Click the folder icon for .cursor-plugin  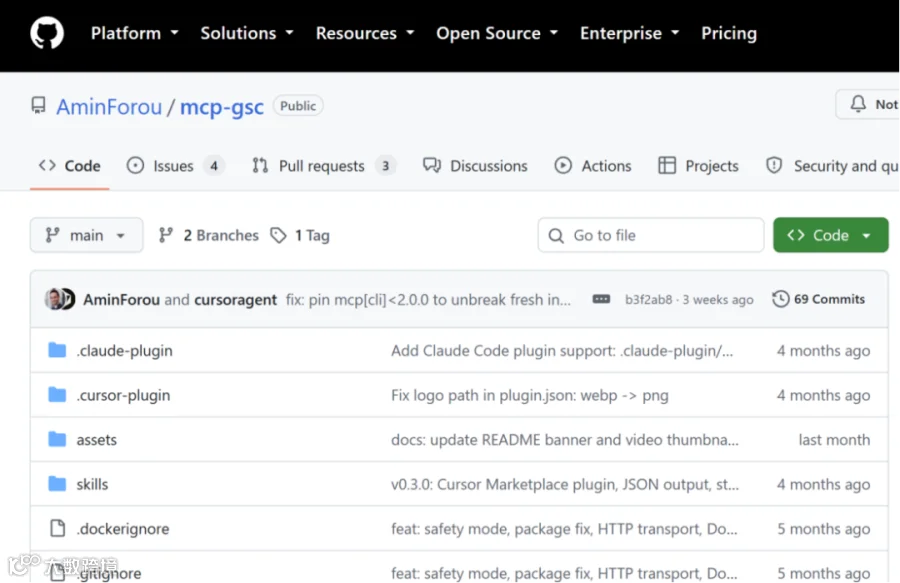[x=57, y=395]
